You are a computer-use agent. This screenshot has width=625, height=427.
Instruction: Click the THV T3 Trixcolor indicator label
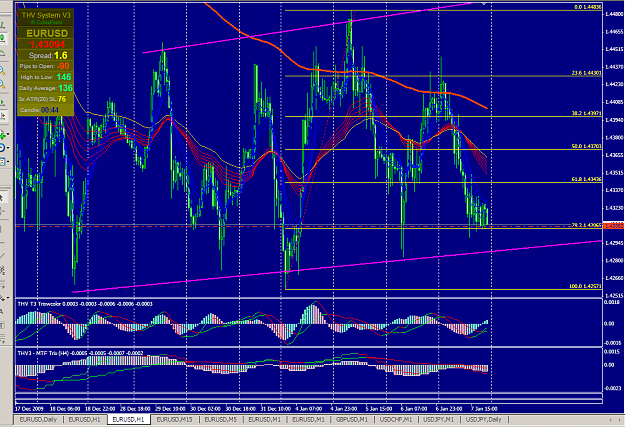pos(85,304)
